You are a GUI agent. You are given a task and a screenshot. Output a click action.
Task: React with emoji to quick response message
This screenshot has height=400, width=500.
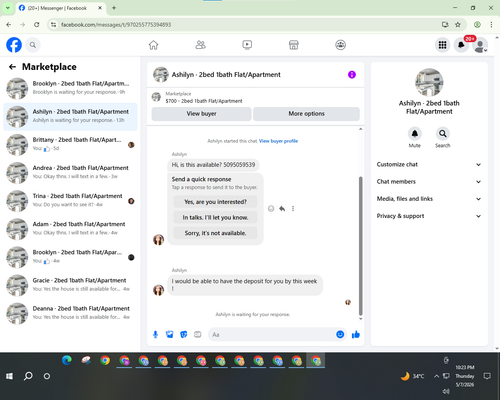(x=271, y=209)
